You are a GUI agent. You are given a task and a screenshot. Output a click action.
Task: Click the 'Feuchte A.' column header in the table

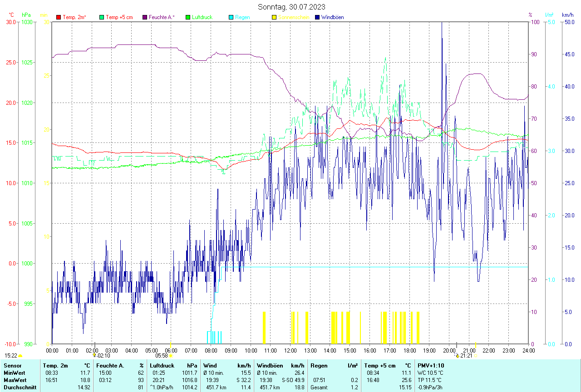(x=110, y=365)
